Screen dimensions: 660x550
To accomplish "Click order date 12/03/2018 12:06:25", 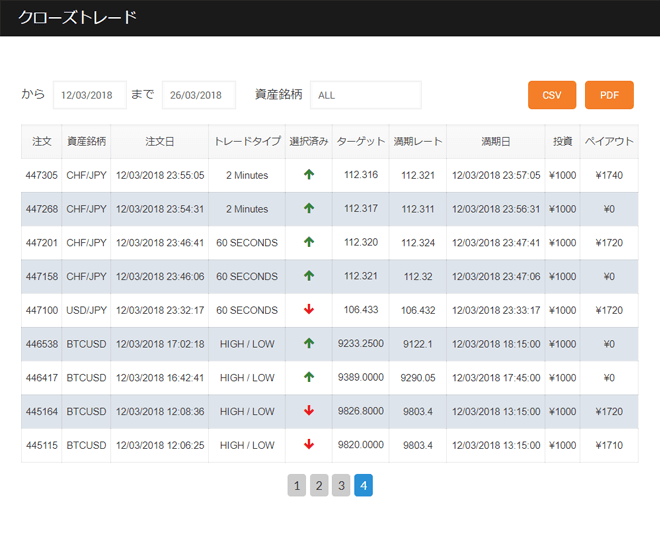I will click(160, 445).
